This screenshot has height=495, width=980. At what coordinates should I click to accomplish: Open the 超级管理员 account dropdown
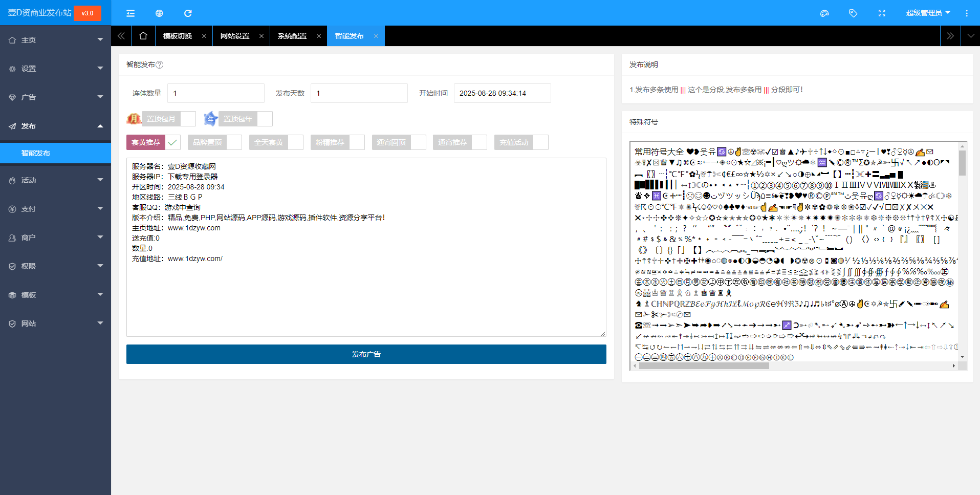(928, 13)
